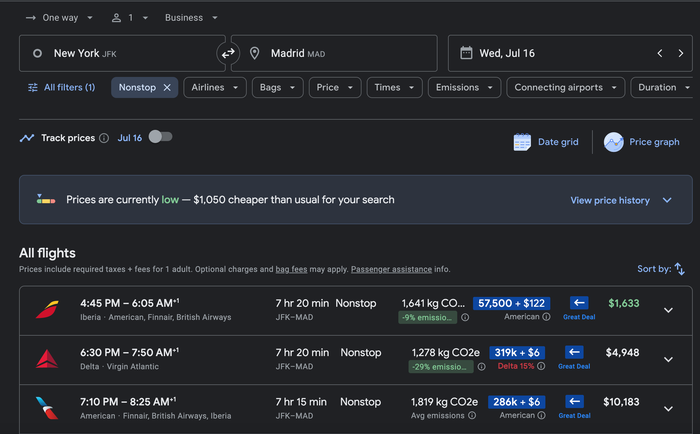This screenshot has height=434, width=700.
Task: Click the Madrid destination field
Action: pos(334,54)
